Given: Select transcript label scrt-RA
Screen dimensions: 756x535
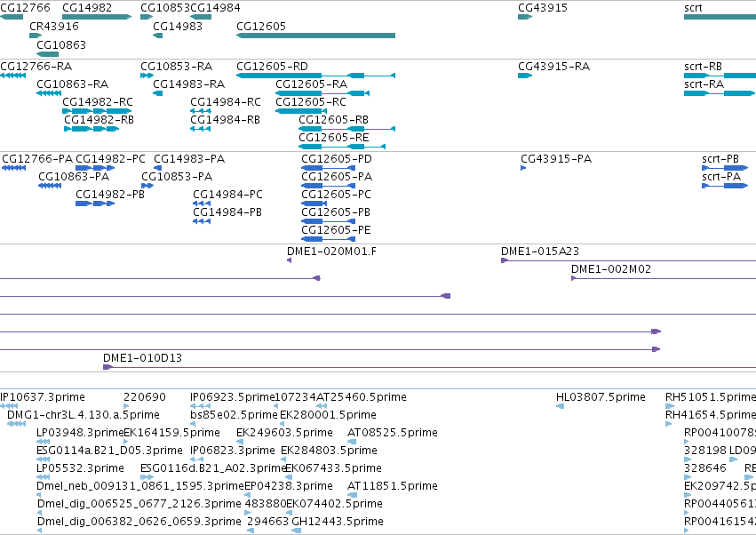Looking at the screenshot, I should pos(704,84).
